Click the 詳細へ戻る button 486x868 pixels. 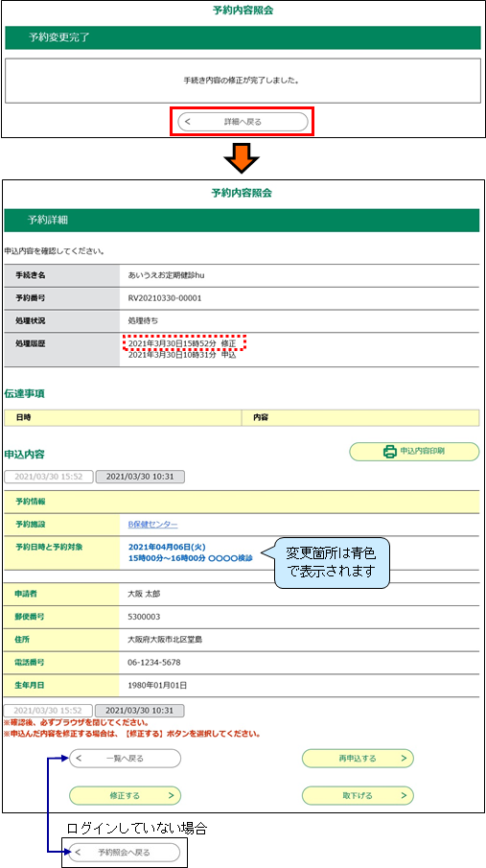coord(243,122)
